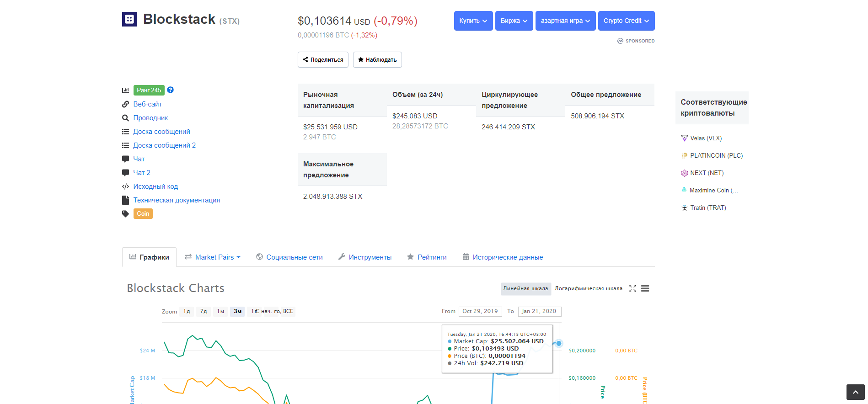868x404 pixels.
Task: Click the $245.083 USD volume value
Action: click(x=415, y=116)
